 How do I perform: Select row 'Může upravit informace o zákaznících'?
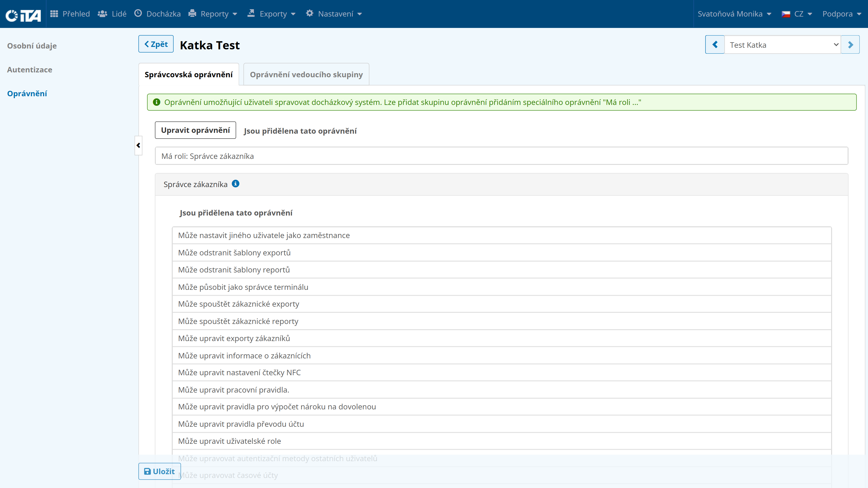point(502,356)
